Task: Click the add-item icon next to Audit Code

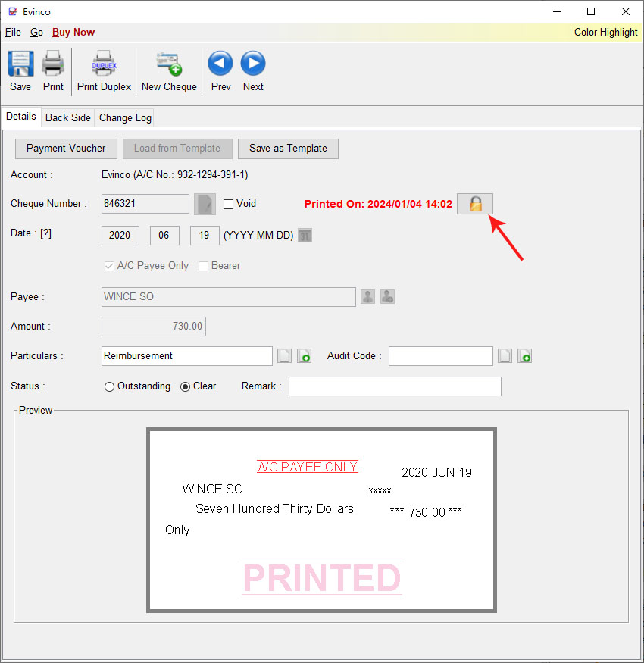Action: [x=525, y=356]
